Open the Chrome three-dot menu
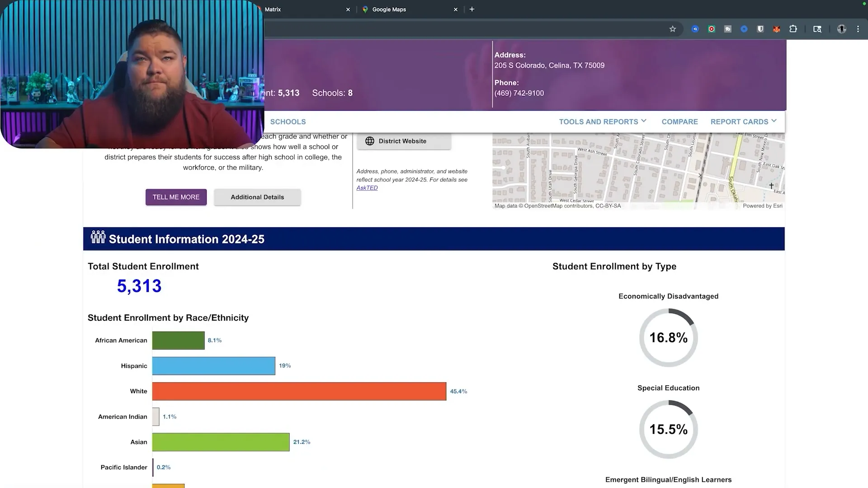The height and width of the screenshot is (488, 868). (858, 29)
